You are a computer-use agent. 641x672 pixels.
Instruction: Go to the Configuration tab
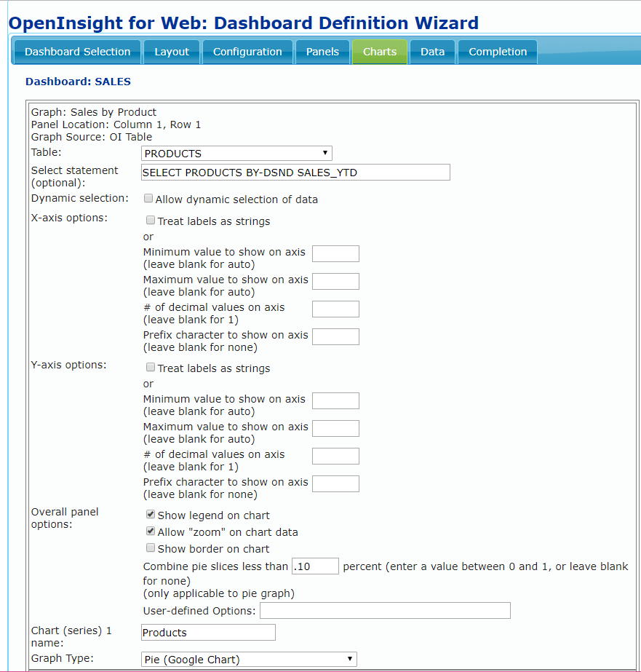pyautogui.click(x=247, y=52)
